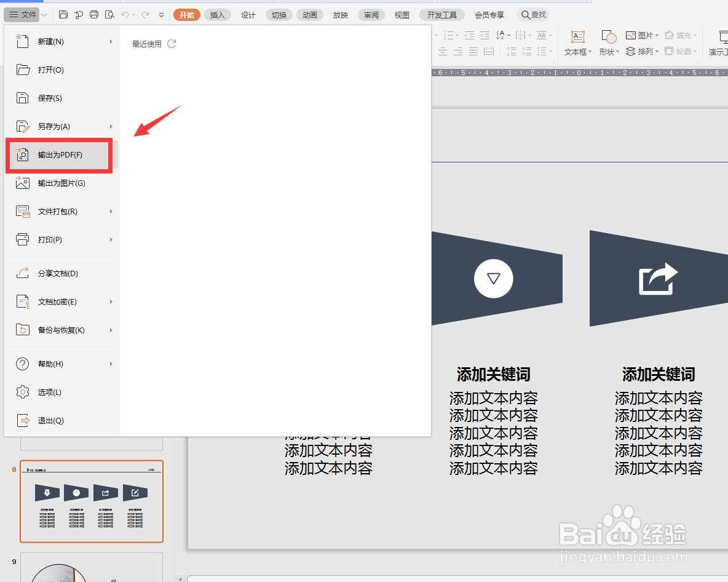
Task: Click the 排列 arrange layers icon
Action: (x=630, y=51)
